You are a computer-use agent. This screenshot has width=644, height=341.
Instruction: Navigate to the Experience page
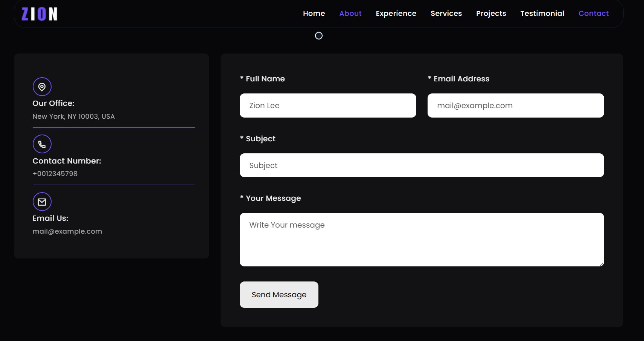click(x=396, y=14)
